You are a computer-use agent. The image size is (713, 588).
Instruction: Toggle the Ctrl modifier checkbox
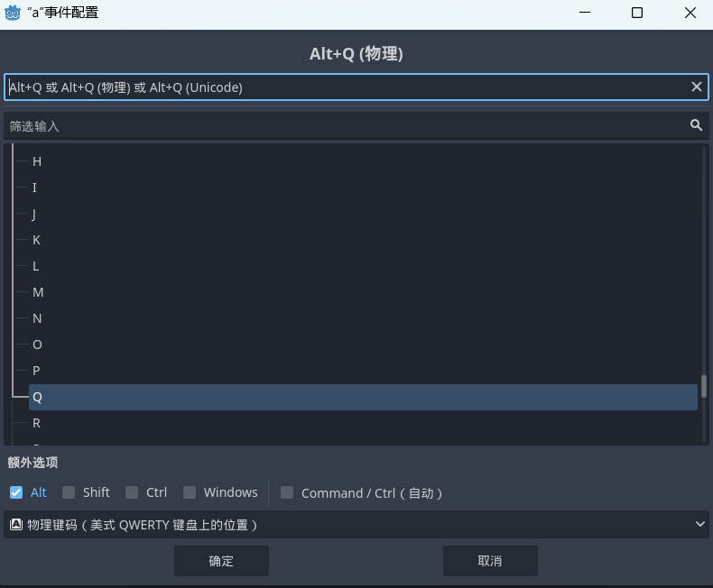click(x=132, y=492)
